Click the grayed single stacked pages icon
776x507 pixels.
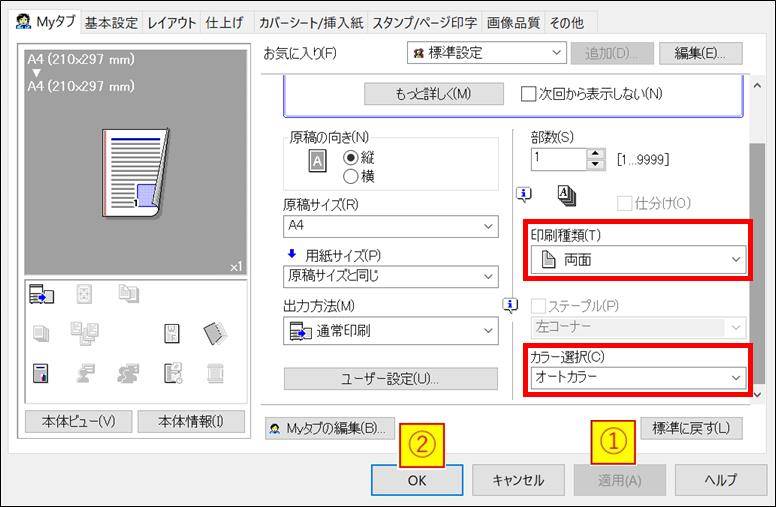[x=41, y=334]
